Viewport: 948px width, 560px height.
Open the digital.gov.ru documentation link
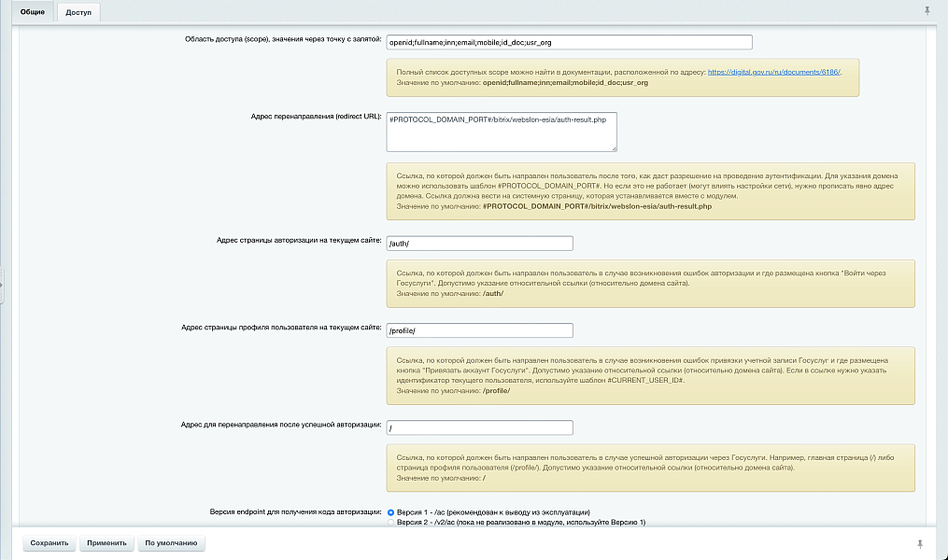[774, 72]
